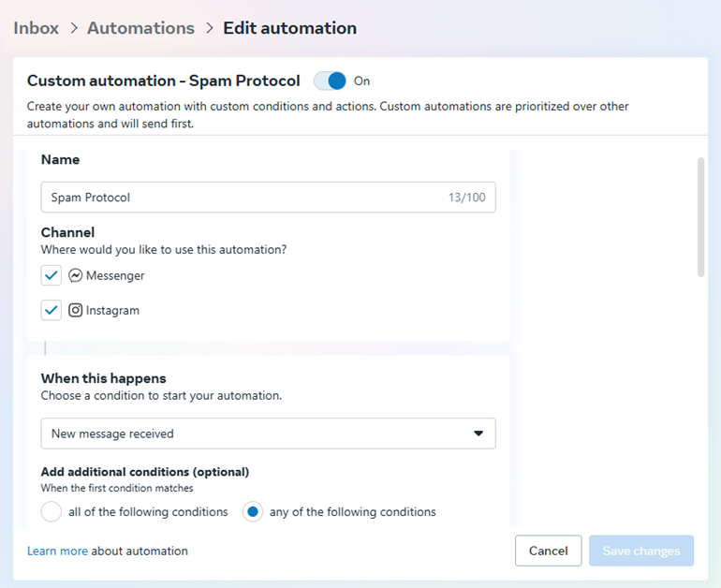Uncheck the Instagram channel checkbox
Viewport: 721px width, 588px height.
point(51,310)
